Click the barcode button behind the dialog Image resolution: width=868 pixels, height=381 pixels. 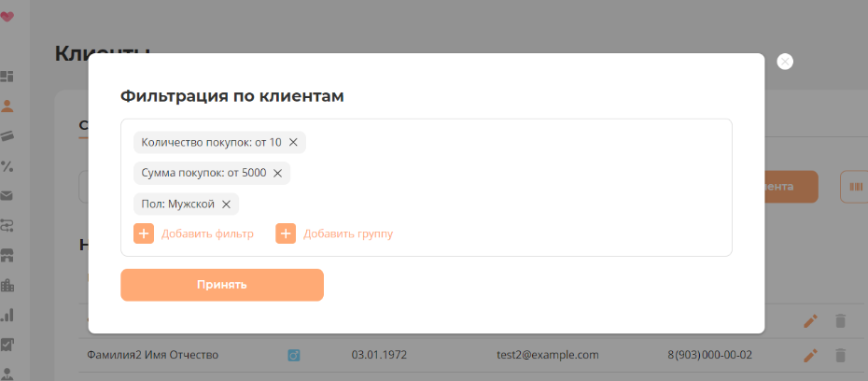click(x=855, y=187)
